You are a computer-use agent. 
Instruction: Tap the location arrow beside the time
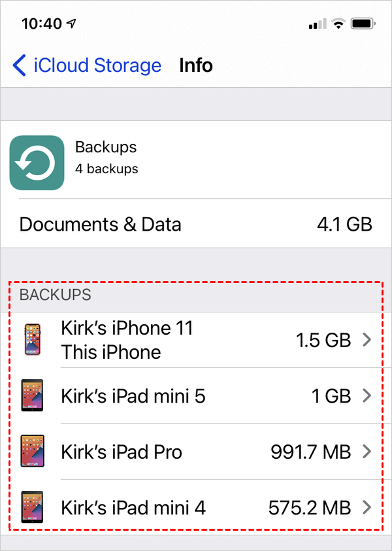click(71, 24)
